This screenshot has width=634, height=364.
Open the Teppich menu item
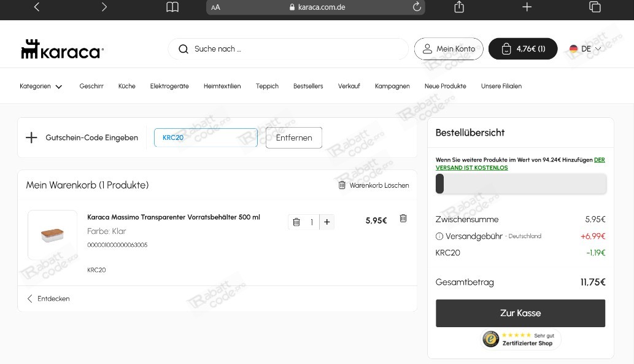pyautogui.click(x=267, y=86)
